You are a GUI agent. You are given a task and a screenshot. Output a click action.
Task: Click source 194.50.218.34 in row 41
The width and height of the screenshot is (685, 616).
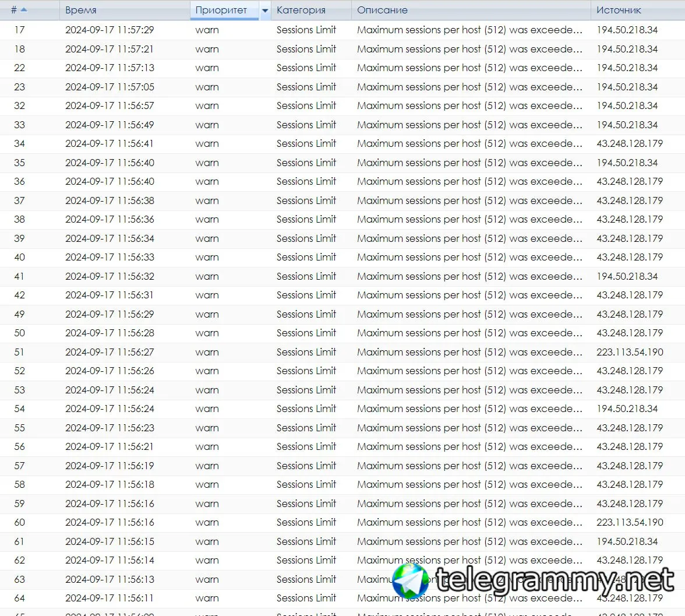point(627,276)
